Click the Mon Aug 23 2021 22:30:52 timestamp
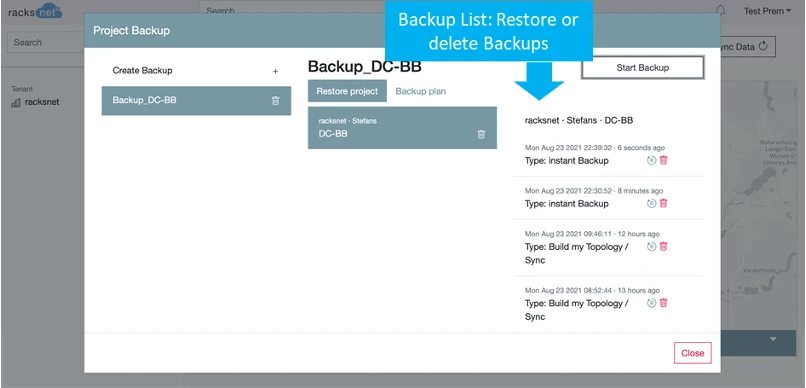This screenshot has width=806, height=388. pyautogui.click(x=568, y=191)
